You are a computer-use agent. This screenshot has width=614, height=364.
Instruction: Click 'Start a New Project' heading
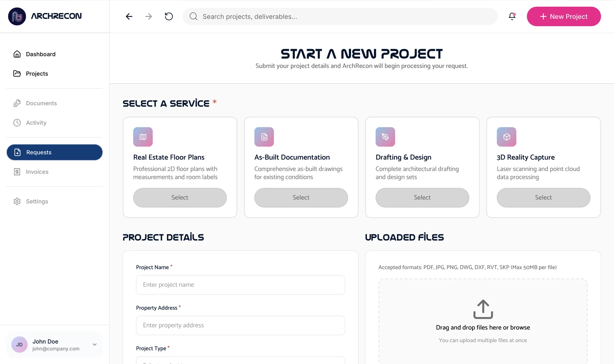[362, 54]
